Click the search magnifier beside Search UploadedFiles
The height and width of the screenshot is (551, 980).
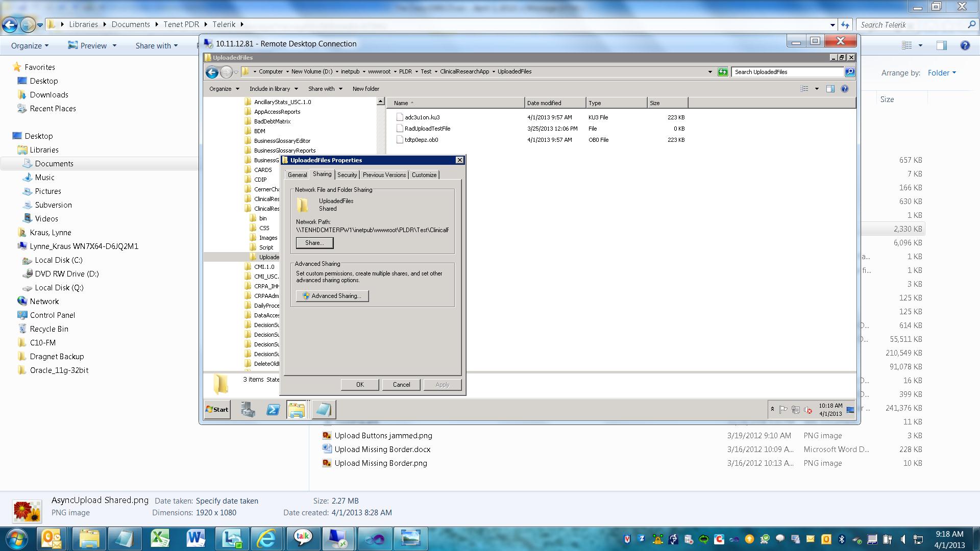click(850, 72)
